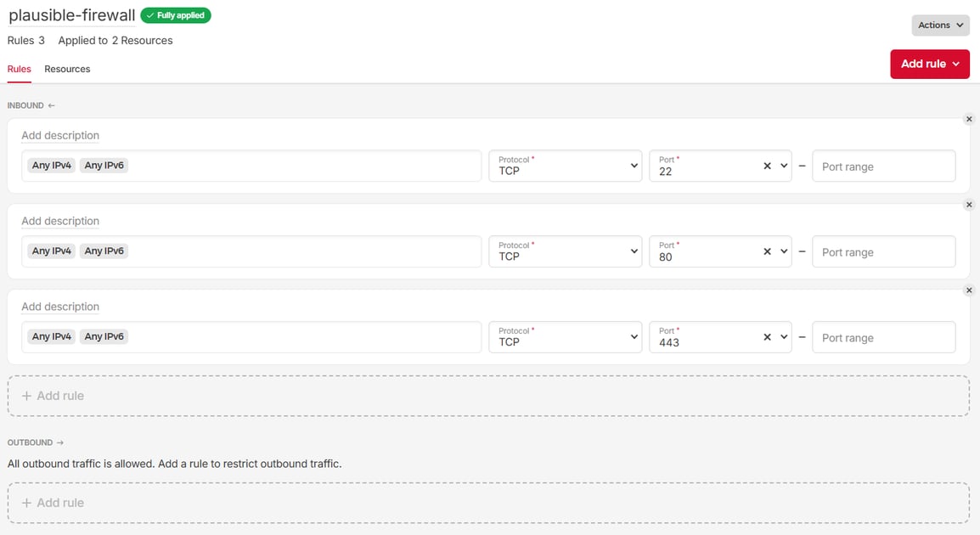Clear the port 22 value

click(x=765, y=166)
